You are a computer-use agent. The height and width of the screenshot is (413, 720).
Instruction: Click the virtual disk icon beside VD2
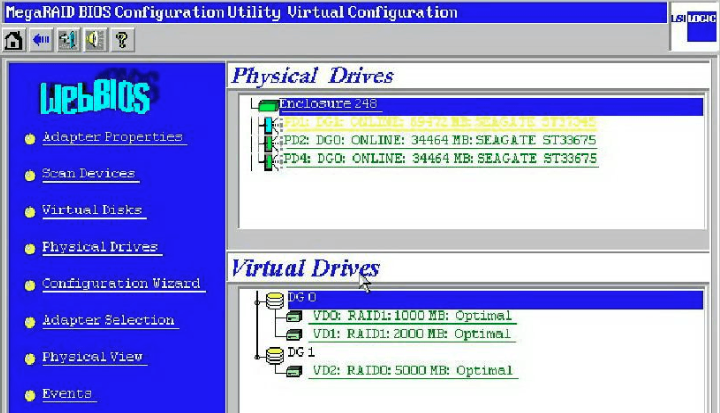pos(294,371)
